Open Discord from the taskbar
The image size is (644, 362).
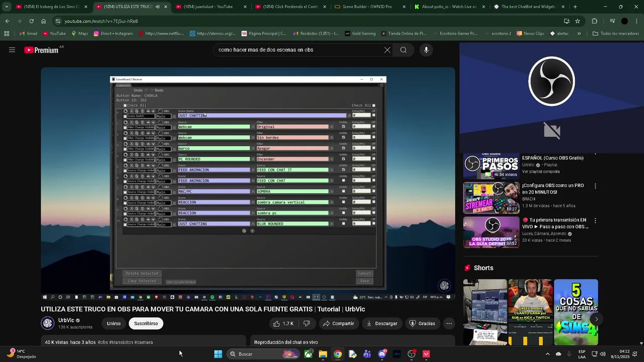click(382, 354)
